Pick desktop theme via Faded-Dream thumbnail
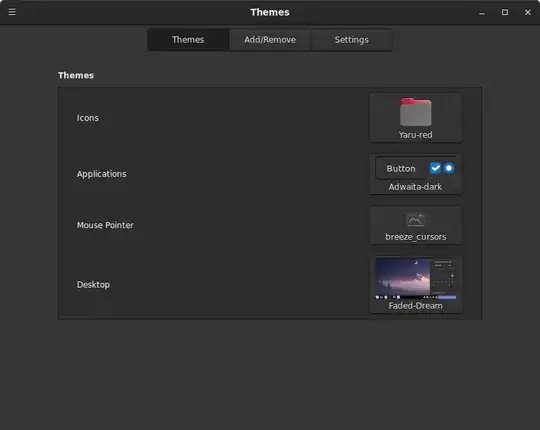 pos(416,284)
